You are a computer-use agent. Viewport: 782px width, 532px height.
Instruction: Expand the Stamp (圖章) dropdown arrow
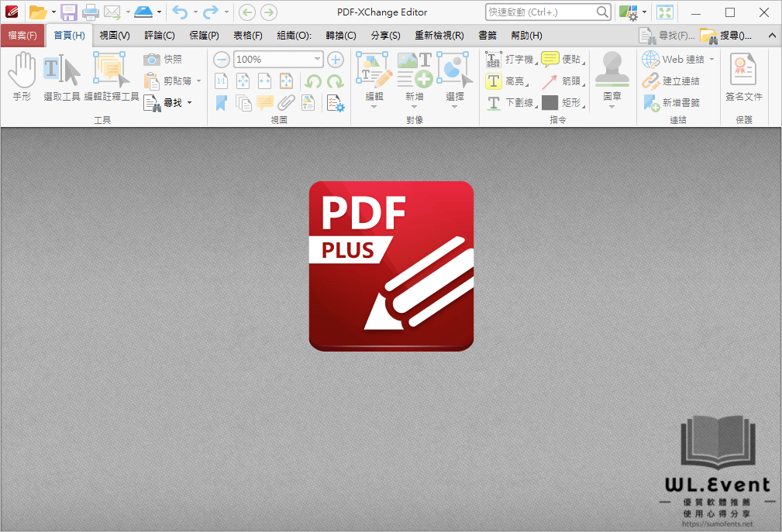pyautogui.click(x=612, y=107)
